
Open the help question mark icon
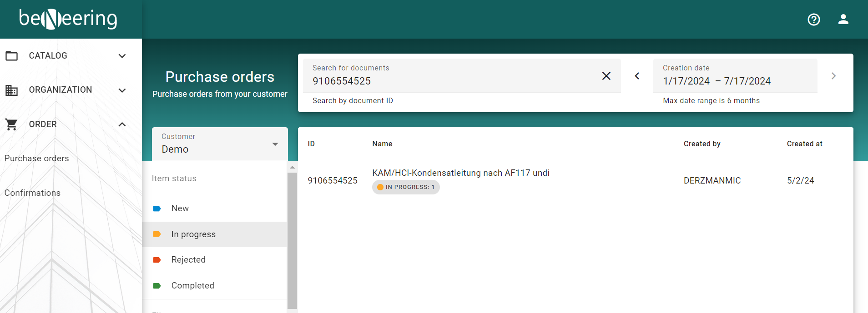[x=813, y=20]
